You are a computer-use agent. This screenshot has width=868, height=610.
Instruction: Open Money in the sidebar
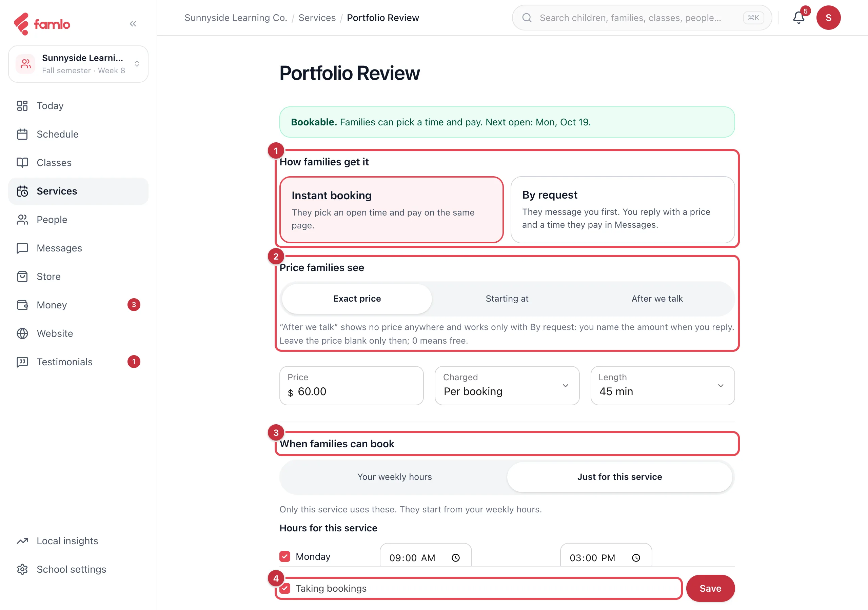point(78,305)
